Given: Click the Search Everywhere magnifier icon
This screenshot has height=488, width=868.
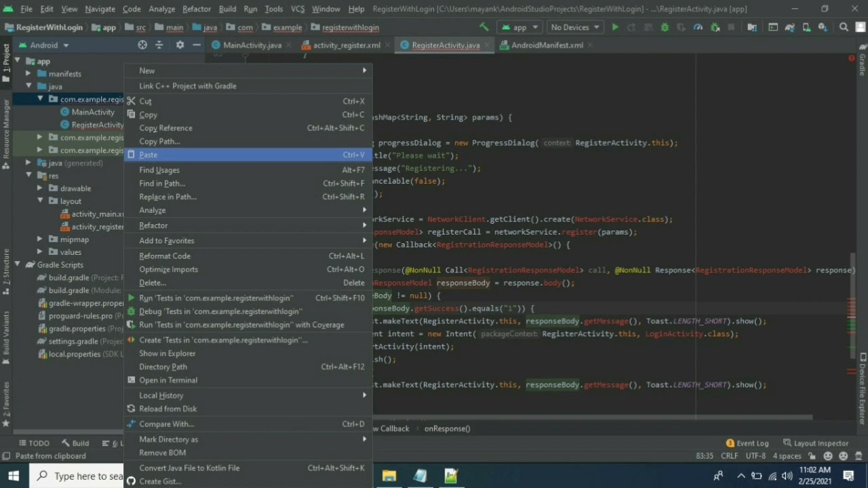Looking at the screenshot, I should click(844, 27).
